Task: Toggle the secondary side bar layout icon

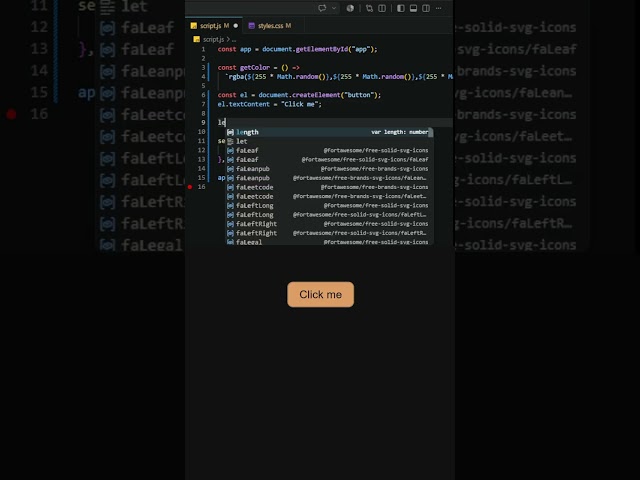Action: [426, 8]
